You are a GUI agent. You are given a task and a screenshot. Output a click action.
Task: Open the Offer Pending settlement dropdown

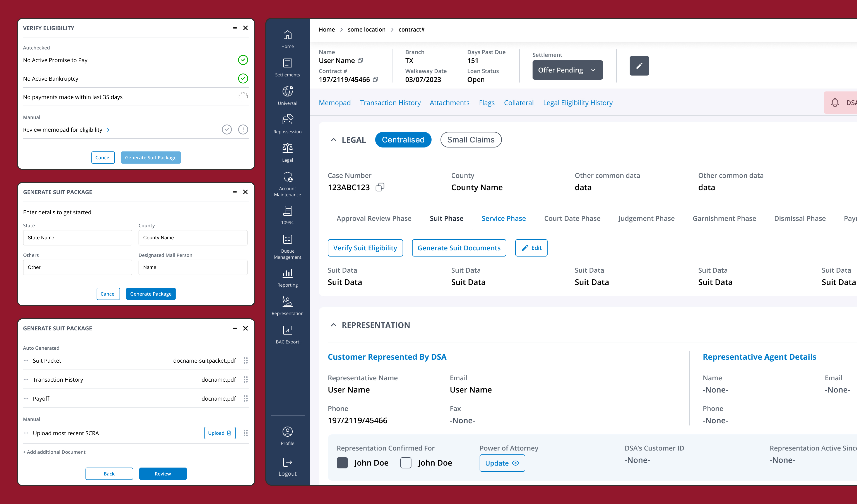567,70
